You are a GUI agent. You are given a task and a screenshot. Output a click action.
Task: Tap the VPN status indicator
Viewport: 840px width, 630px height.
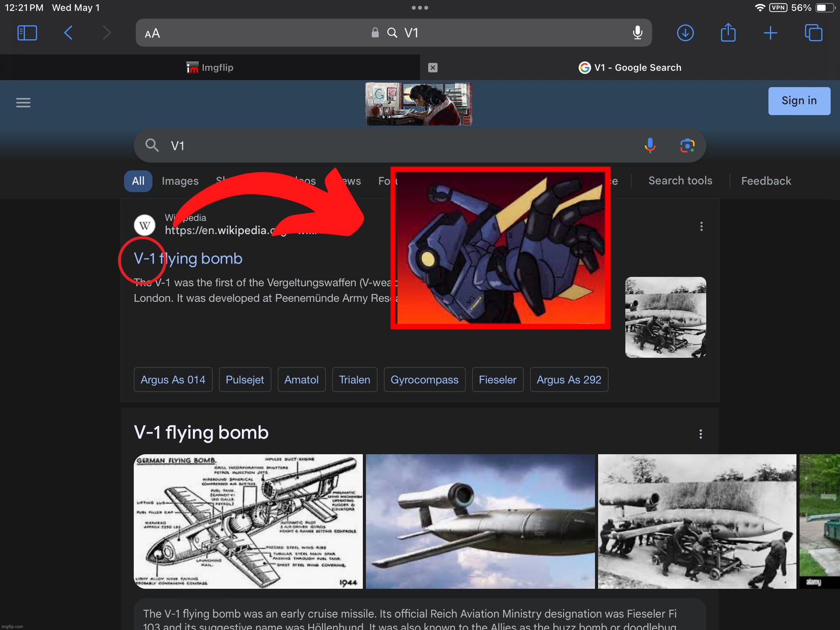pos(778,8)
